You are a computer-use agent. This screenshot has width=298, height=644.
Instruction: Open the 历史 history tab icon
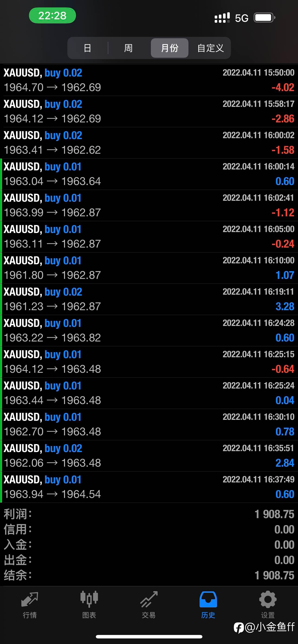pos(208,599)
